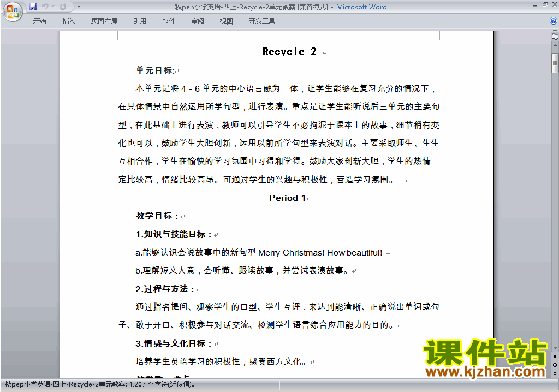
Task: Open the Undo history dropdown arrow
Action: coord(53,7)
